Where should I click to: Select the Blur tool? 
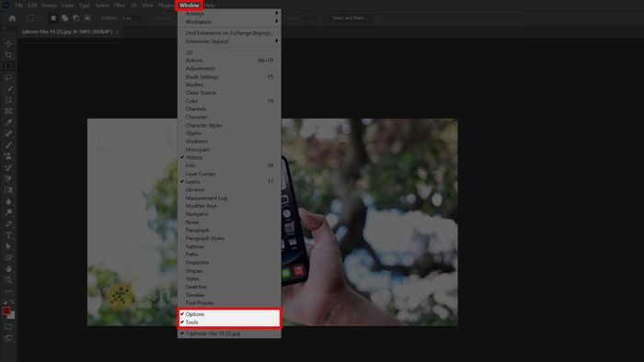click(8, 201)
